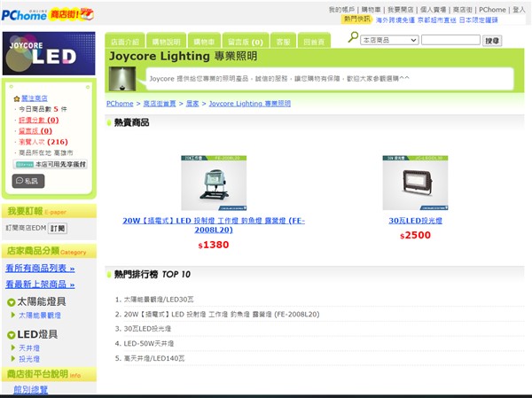Click the 關注商店 follow-store link
Screen dimensions: 532x398
pos(35,98)
